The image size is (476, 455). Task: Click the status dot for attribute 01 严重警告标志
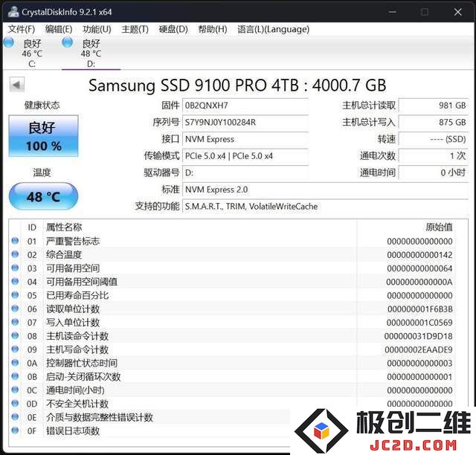click(15, 241)
